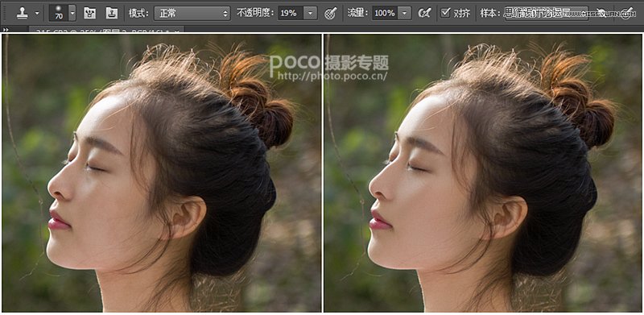Open the 样本 sample source dropdown
This screenshot has height=315, width=644.
coord(547,13)
